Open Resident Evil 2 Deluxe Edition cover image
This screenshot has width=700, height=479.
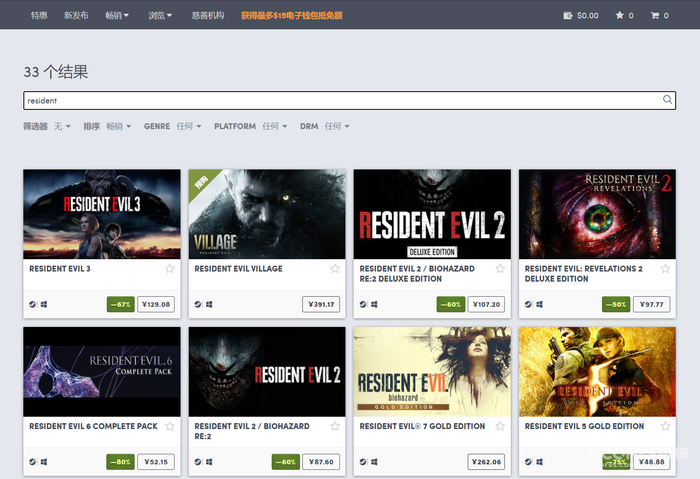click(432, 214)
